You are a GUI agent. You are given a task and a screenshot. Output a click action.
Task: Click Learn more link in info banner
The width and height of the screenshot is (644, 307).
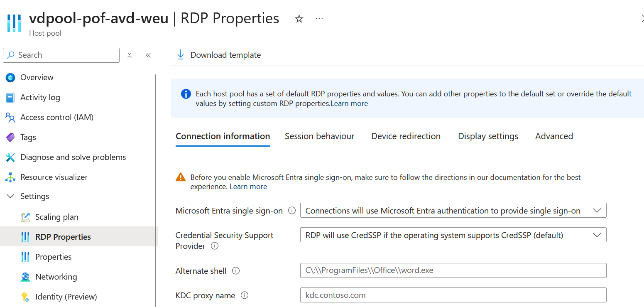[349, 103]
